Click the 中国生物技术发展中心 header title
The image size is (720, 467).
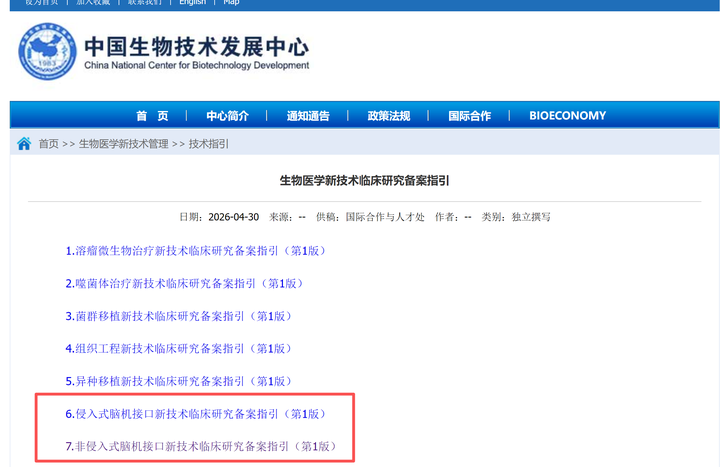tap(197, 46)
